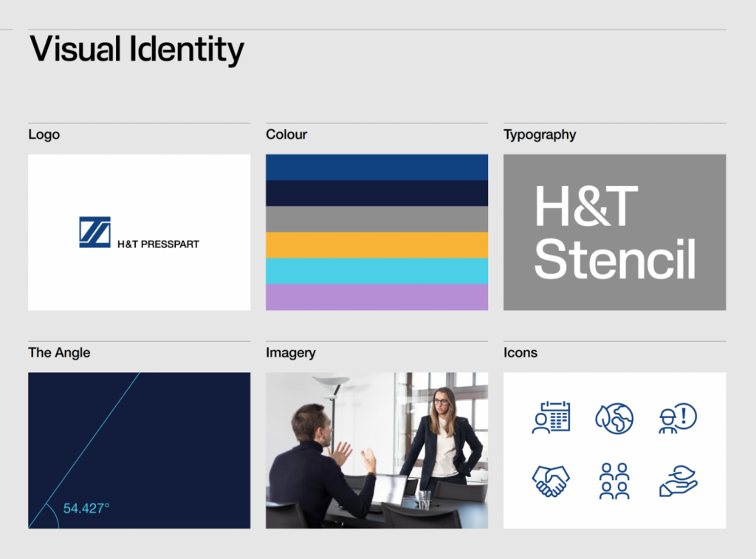Pick the dark navy colour stripe
Viewport: 756px width, 559px height.
[377, 193]
